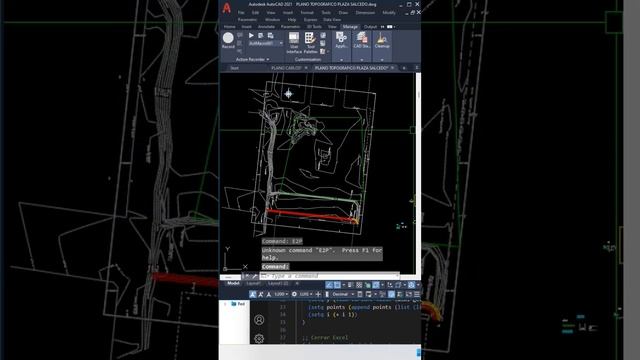The image size is (640, 360).
Task: Open the Dimension menu
Action: tap(365, 13)
